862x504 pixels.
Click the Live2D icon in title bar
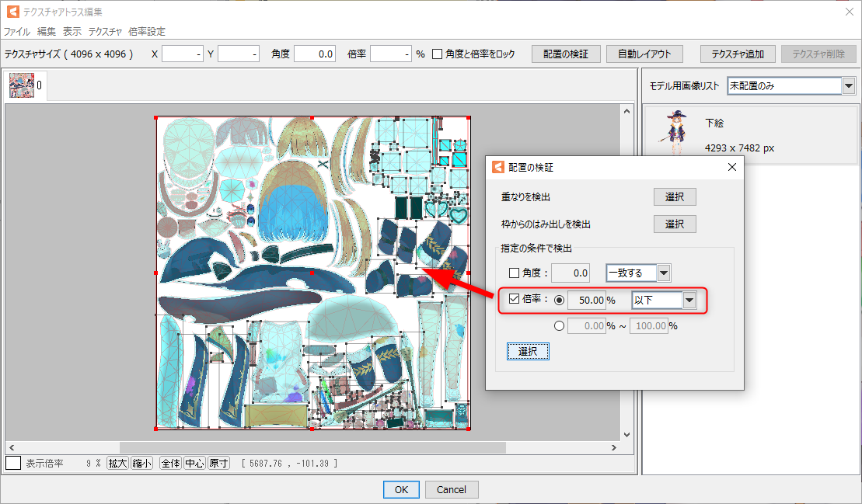pyautogui.click(x=12, y=12)
